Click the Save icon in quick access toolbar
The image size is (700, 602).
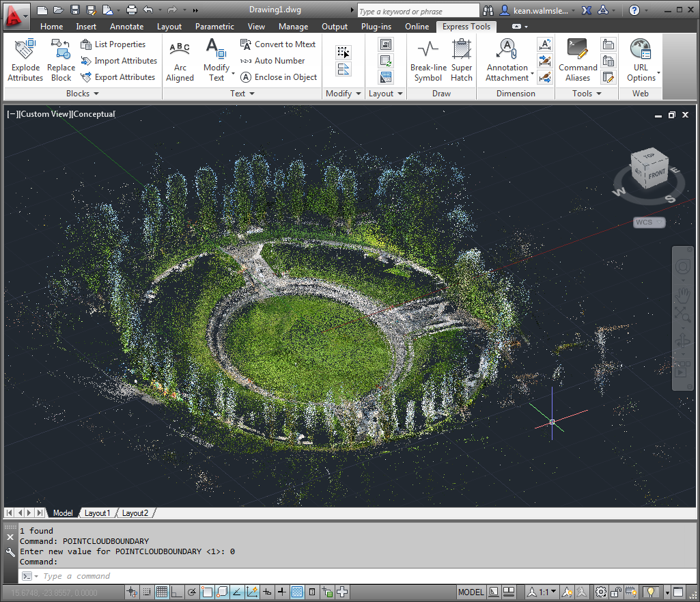point(74,10)
